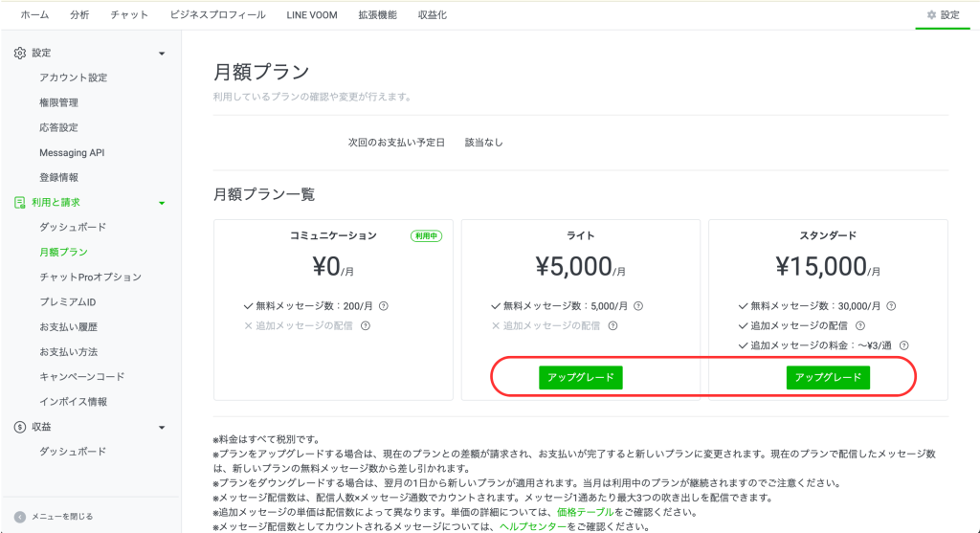Collapse the 収益 sidebar section arrow

[x=162, y=427]
